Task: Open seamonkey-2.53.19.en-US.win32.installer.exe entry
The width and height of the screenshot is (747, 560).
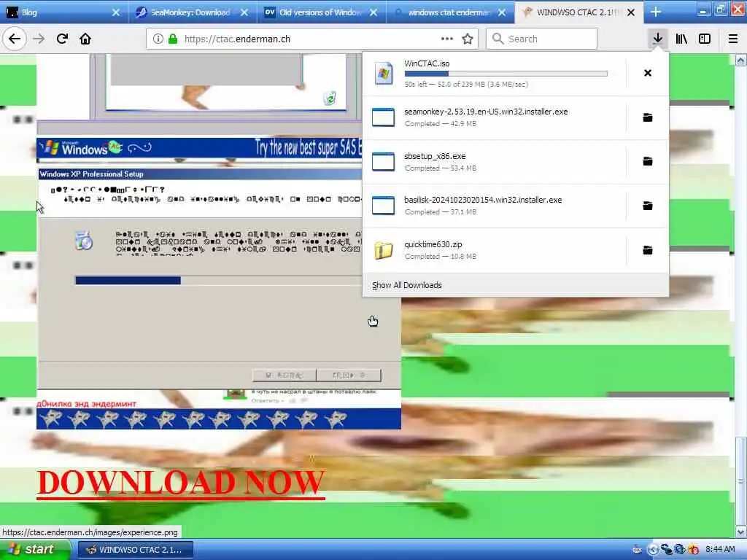Action: (x=495, y=117)
